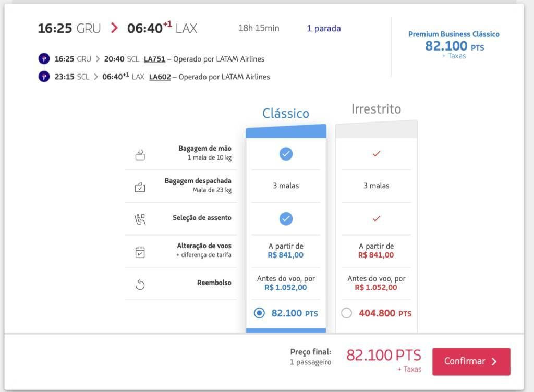
Task: Open flight LA751 details link
Action: [x=154, y=59]
